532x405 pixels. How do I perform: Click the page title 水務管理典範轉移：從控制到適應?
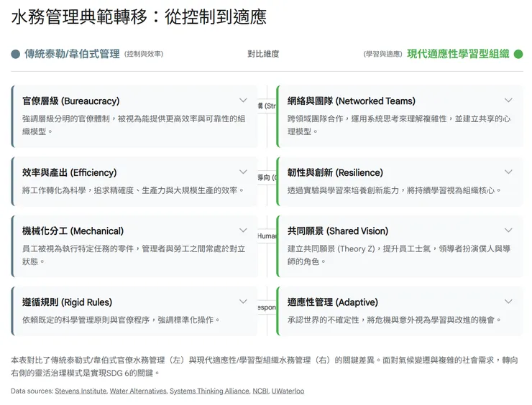(139, 17)
